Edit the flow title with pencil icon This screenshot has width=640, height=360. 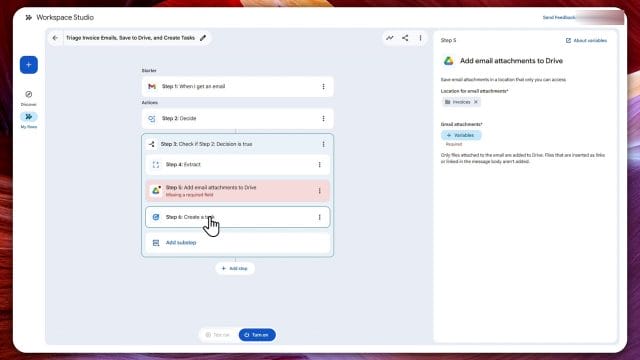pyautogui.click(x=203, y=38)
